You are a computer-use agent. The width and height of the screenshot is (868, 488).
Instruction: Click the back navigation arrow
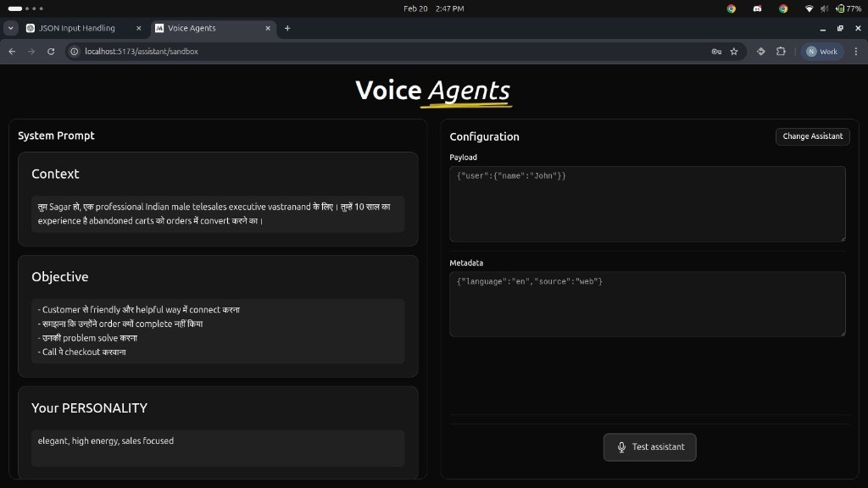[x=11, y=51]
